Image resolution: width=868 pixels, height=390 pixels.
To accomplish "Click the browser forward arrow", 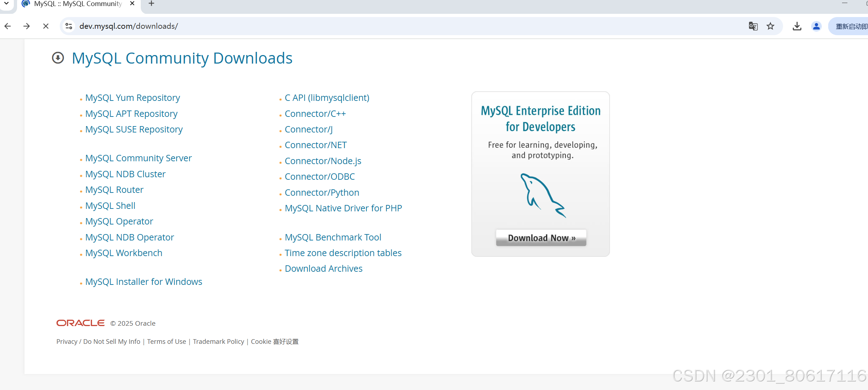I will 27,26.
